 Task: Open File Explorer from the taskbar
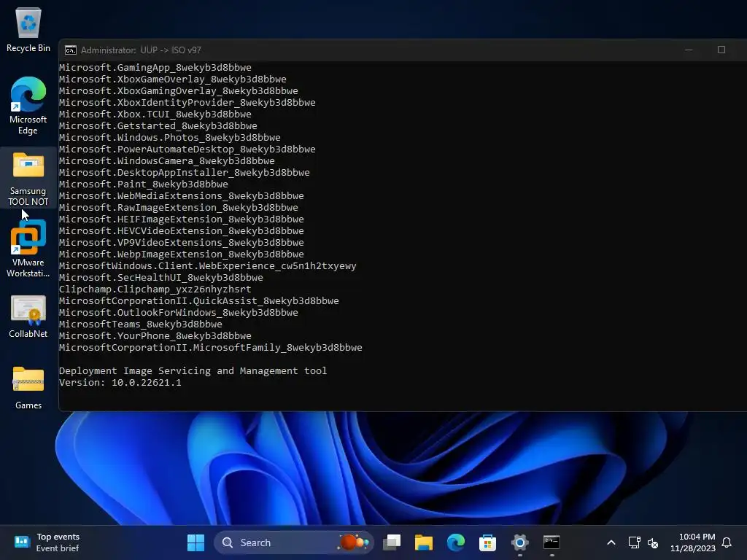pyautogui.click(x=424, y=542)
